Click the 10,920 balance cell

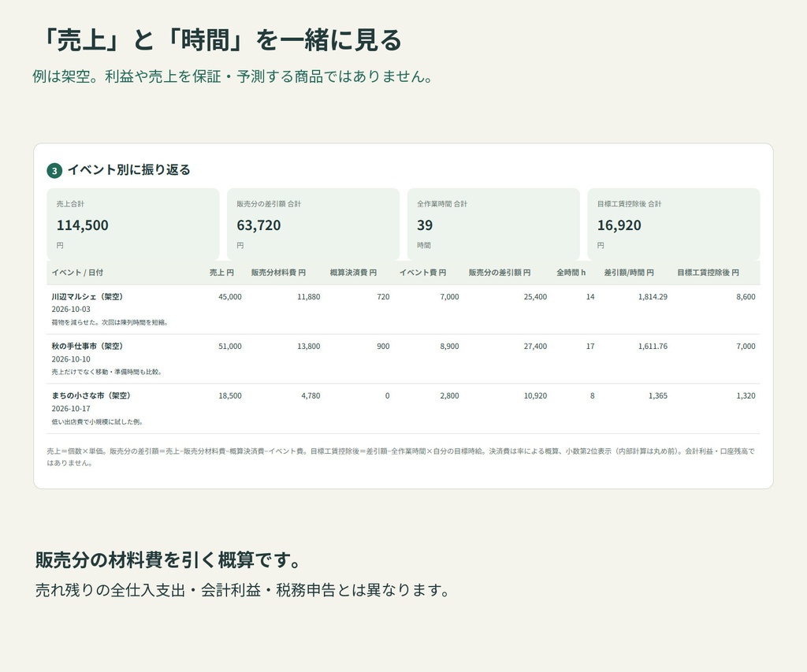point(535,395)
